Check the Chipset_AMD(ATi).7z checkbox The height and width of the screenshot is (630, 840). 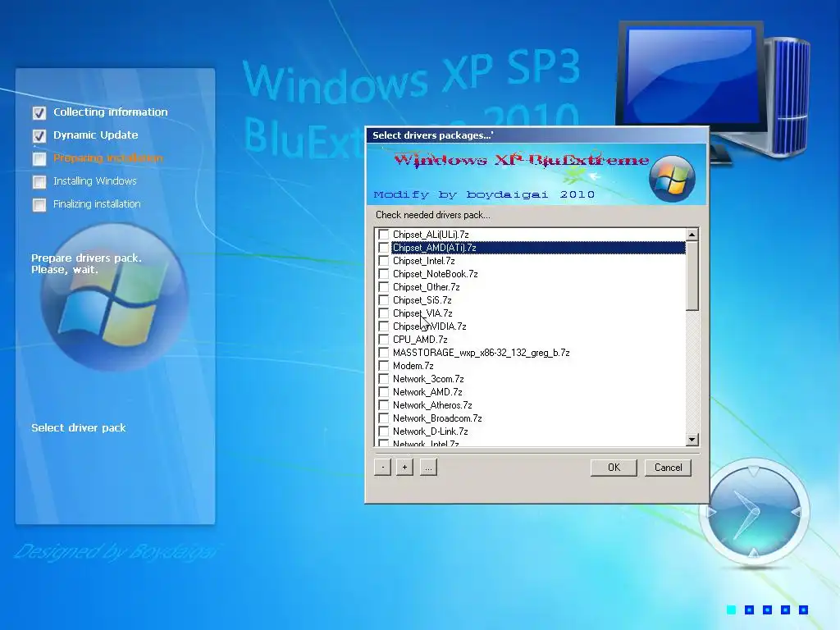coord(384,248)
